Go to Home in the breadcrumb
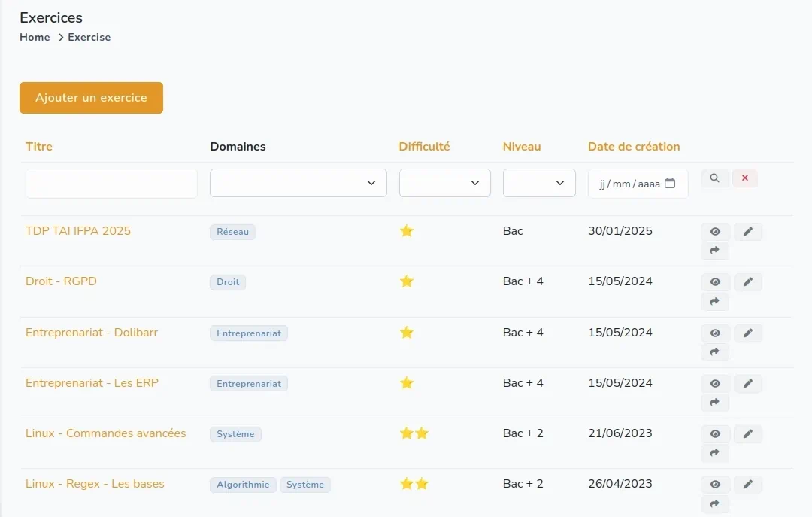This screenshot has height=517, width=812. point(35,37)
